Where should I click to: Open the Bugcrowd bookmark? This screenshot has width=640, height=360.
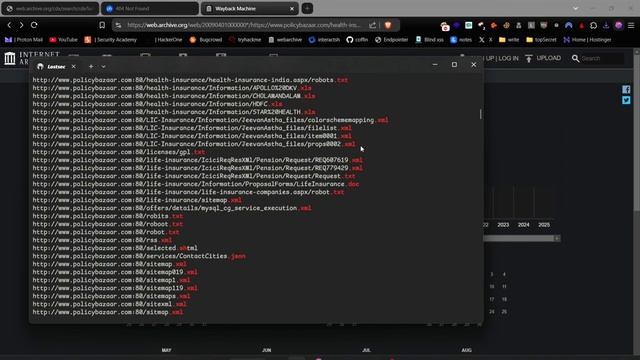point(206,40)
